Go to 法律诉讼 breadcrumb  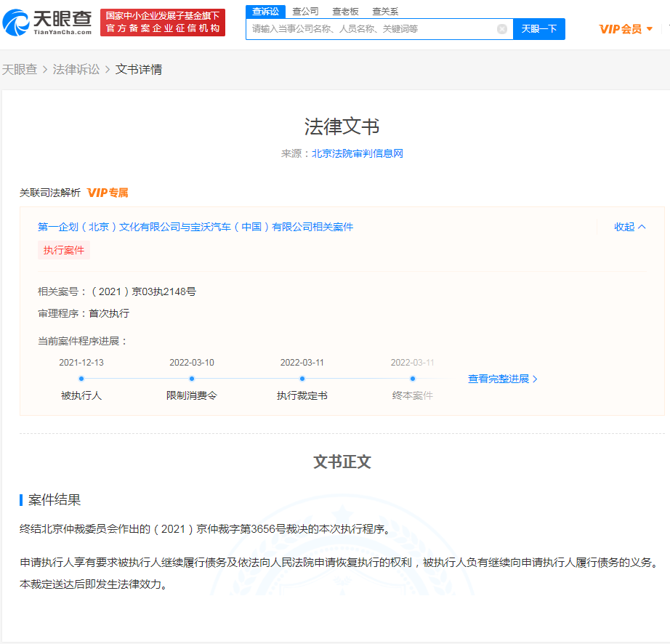click(x=76, y=69)
